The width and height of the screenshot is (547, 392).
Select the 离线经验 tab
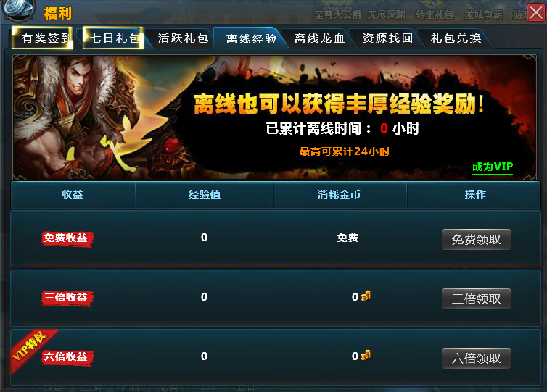pos(251,38)
